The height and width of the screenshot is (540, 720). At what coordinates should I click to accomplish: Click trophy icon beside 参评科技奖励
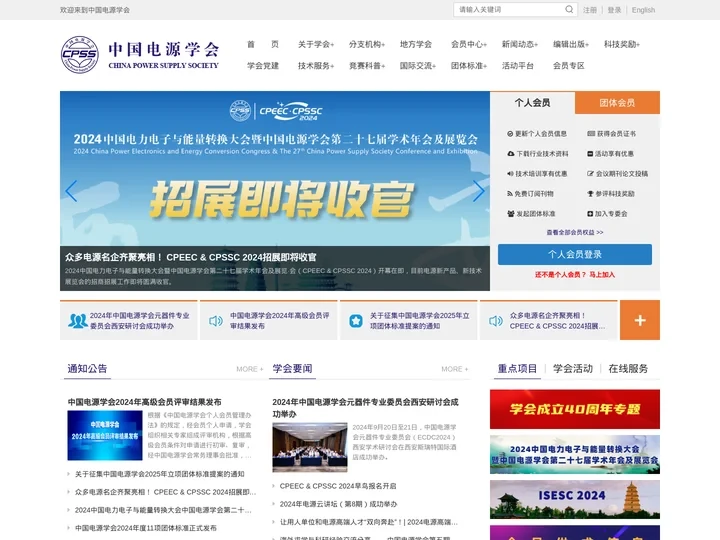coord(591,194)
